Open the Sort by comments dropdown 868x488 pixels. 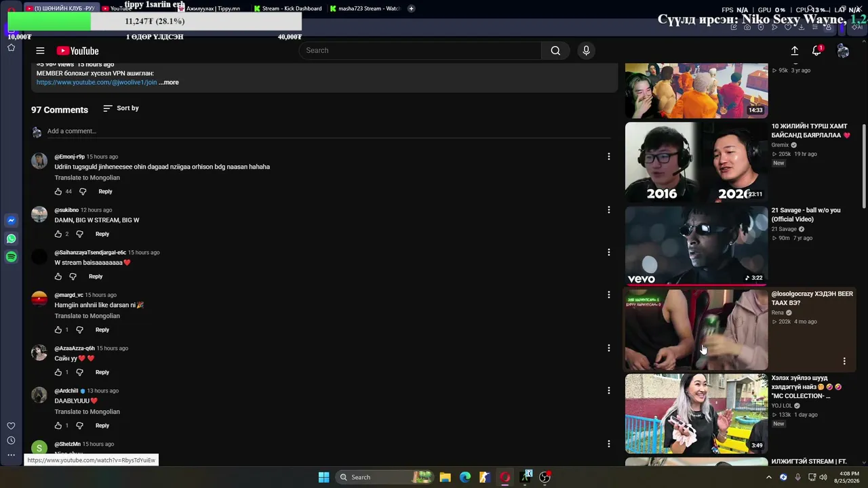pos(121,108)
